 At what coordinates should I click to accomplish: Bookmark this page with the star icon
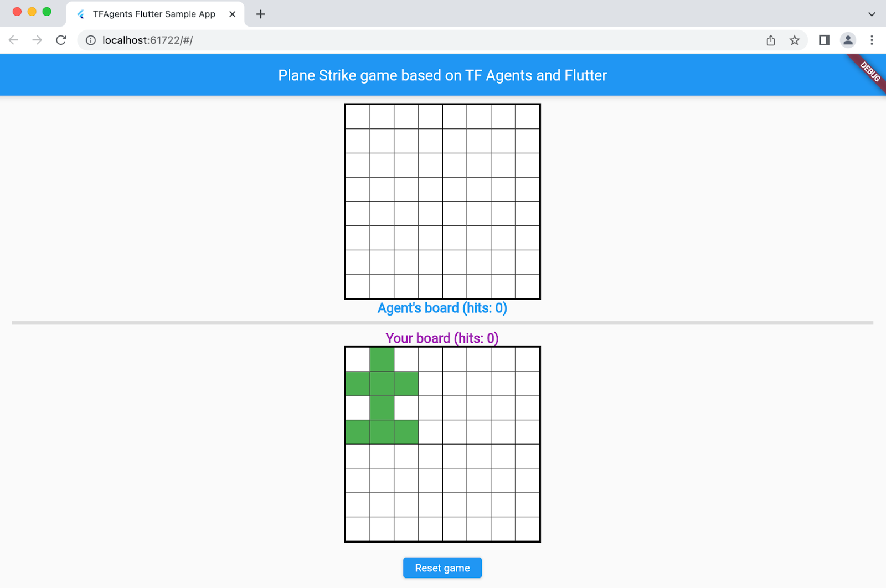point(795,40)
